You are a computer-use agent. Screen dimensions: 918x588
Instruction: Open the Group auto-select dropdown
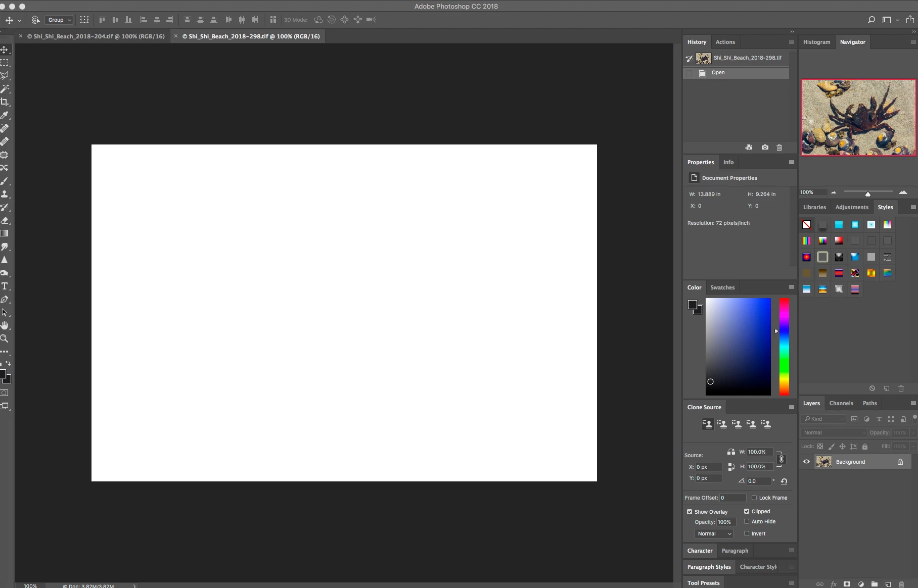[x=59, y=20]
